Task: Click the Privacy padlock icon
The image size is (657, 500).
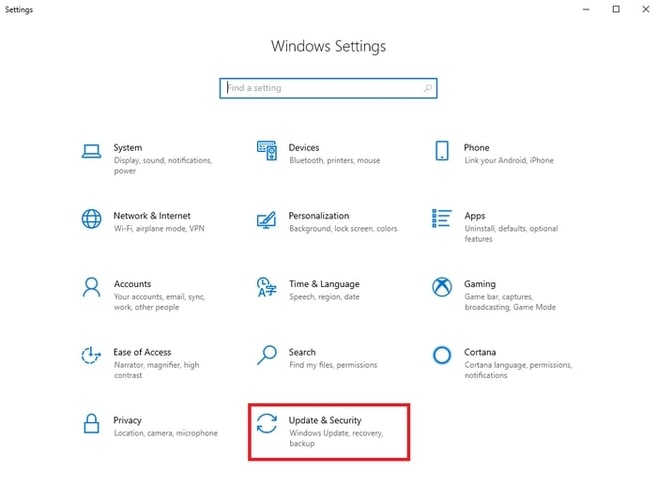Action: [x=91, y=423]
